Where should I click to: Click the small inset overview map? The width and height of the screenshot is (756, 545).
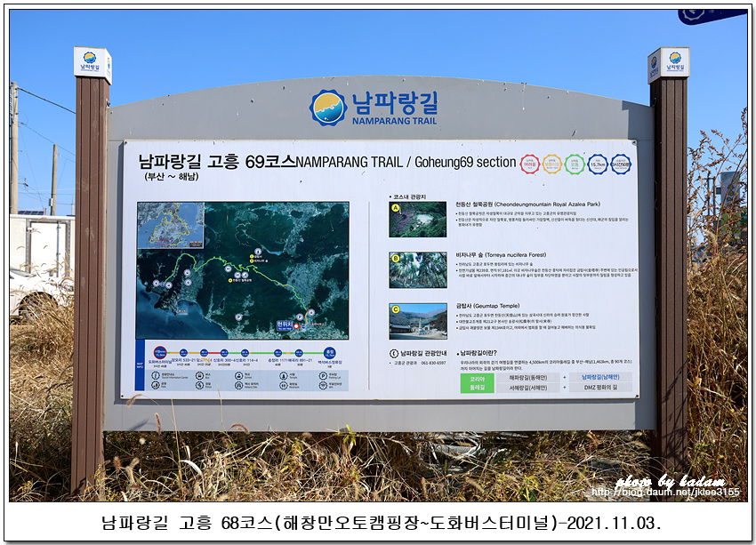171,226
